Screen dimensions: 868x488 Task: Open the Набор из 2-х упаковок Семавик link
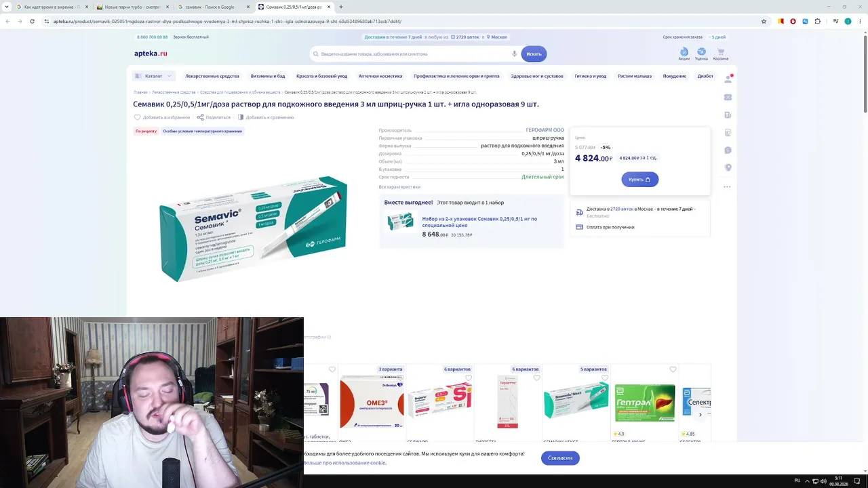click(479, 222)
